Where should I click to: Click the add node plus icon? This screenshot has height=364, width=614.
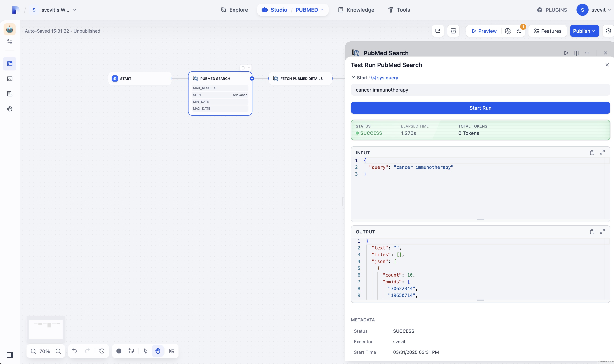tap(119, 351)
